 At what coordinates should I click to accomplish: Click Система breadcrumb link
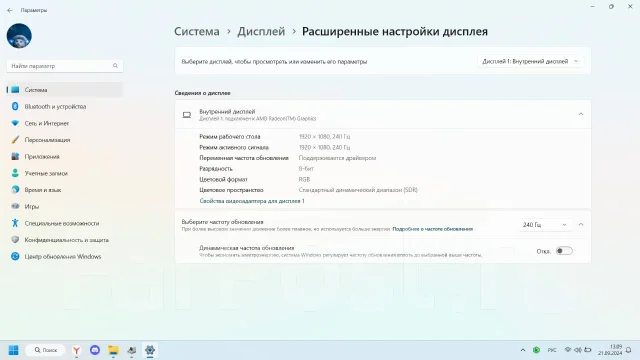(x=197, y=31)
